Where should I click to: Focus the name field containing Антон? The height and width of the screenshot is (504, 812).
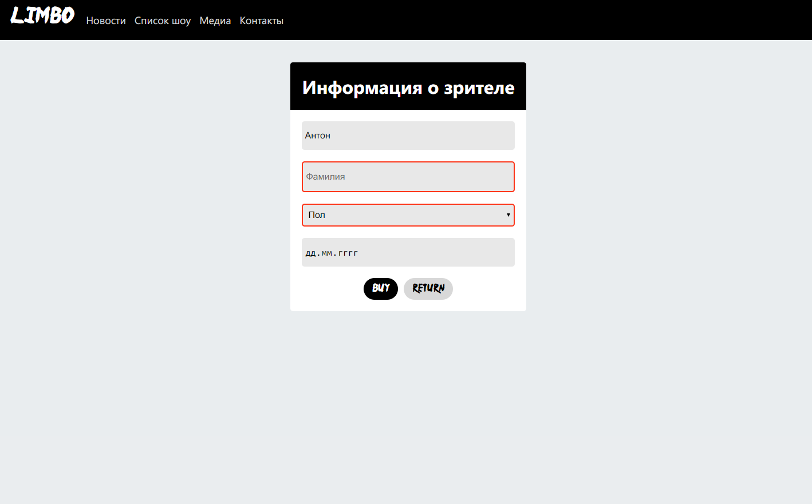point(408,136)
